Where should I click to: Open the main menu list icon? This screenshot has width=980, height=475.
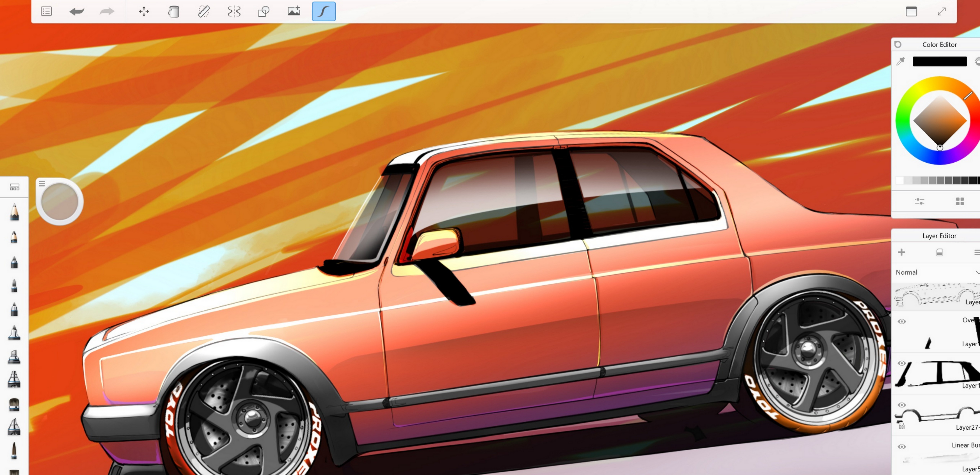46,11
